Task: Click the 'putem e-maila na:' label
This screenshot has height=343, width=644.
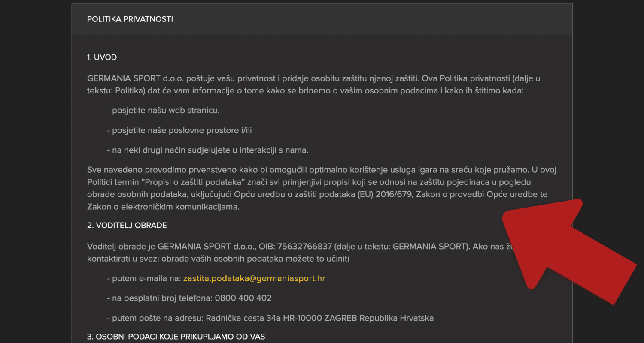Action: coord(144,278)
